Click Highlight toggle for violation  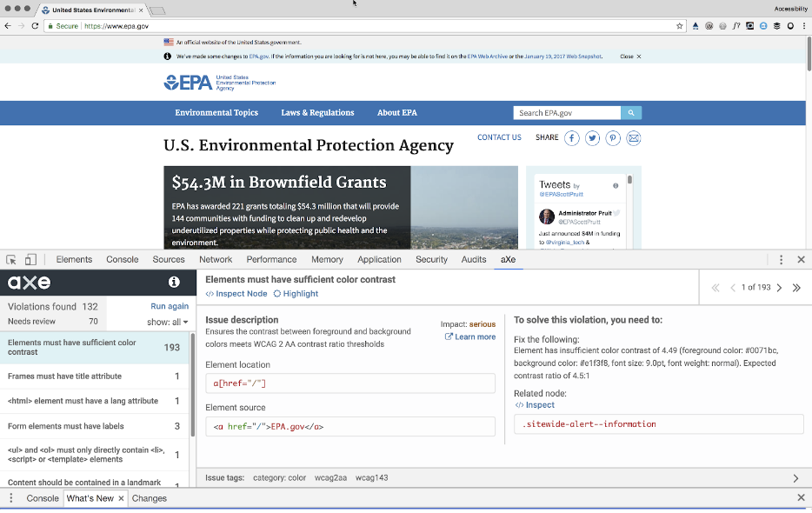(296, 294)
